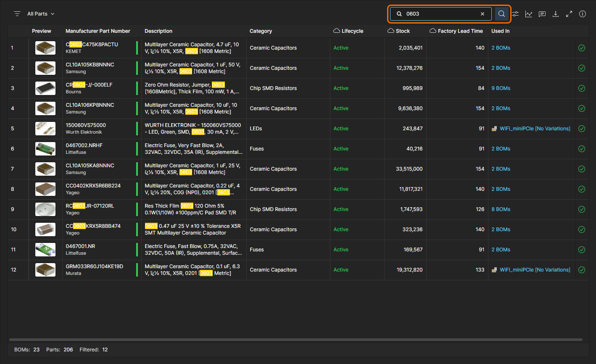
Task: Sort by the Stock column header
Action: (403, 31)
